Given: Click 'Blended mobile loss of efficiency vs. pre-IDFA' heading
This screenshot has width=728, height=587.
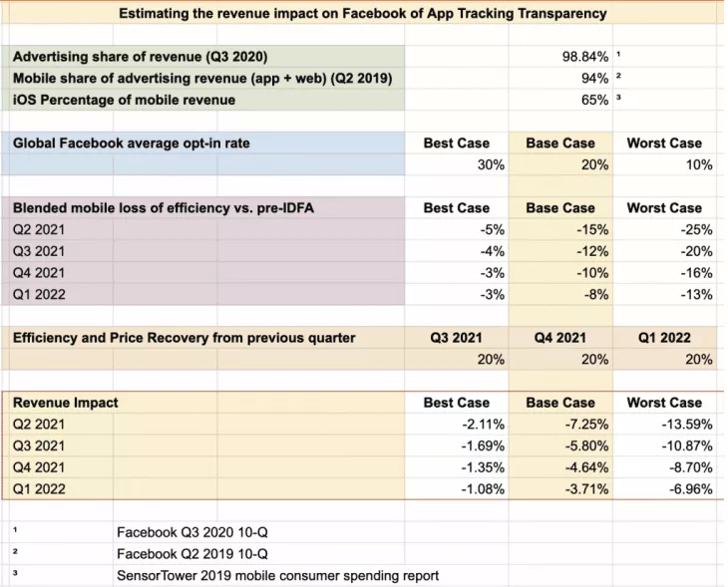Looking at the screenshot, I should click(164, 208).
